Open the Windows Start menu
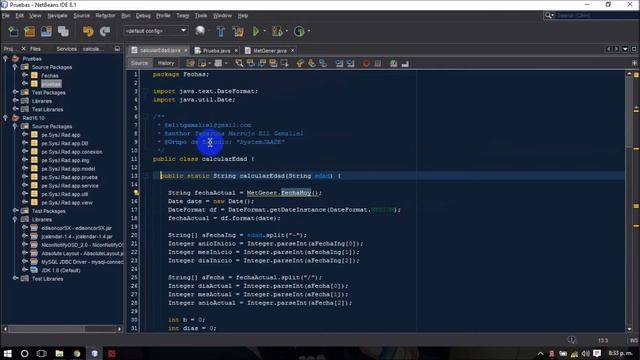 7,353
